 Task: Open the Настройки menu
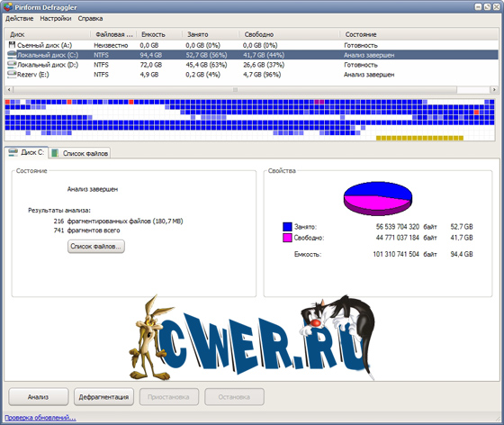point(56,18)
